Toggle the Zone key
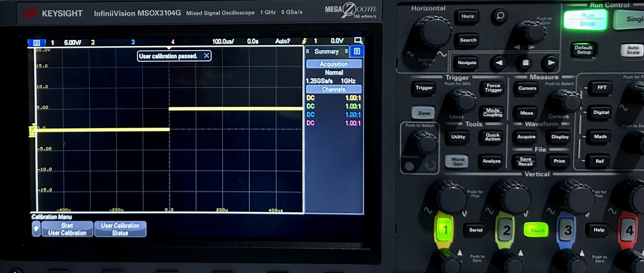 [x=423, y=113]
